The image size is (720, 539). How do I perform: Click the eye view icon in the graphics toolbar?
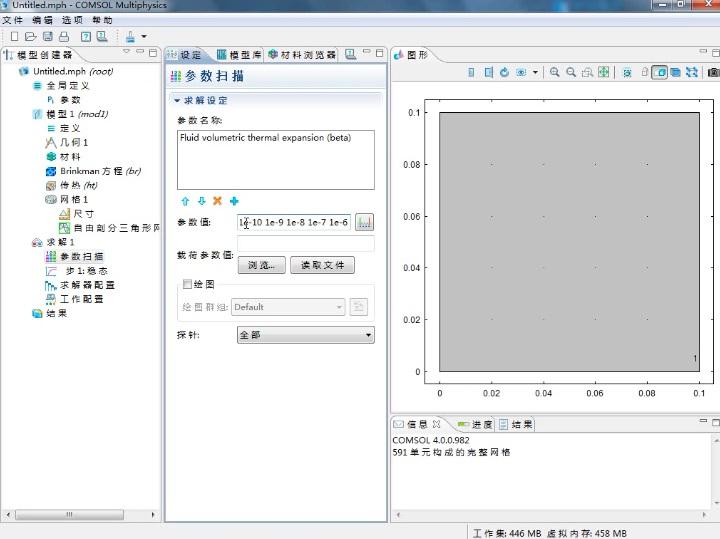[521, 72]
